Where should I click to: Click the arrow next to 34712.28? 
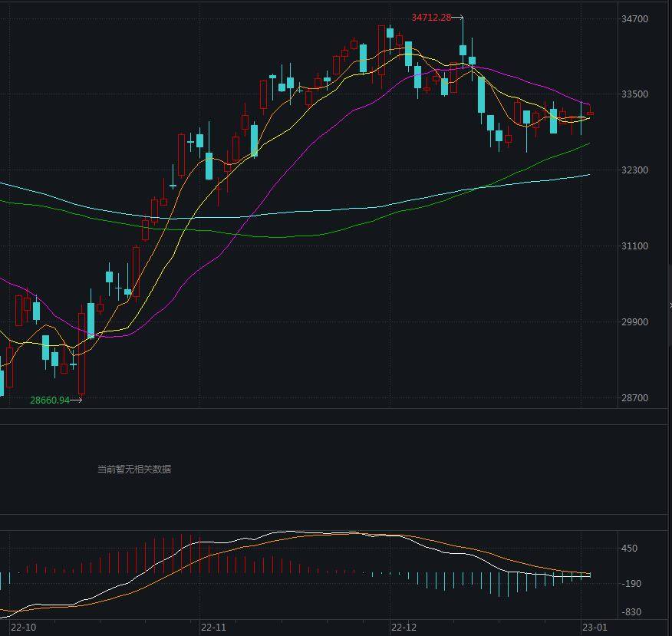[457, 18]
